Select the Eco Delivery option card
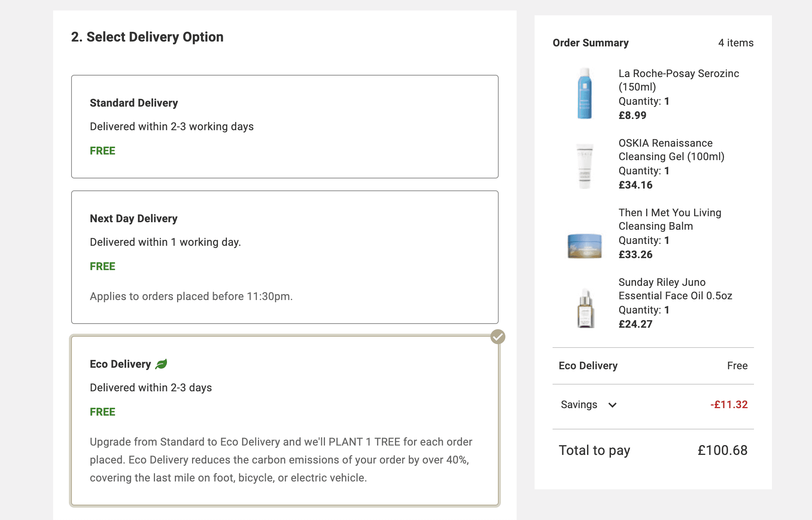The height and width of the screenshot is (520, 812). 285,420
